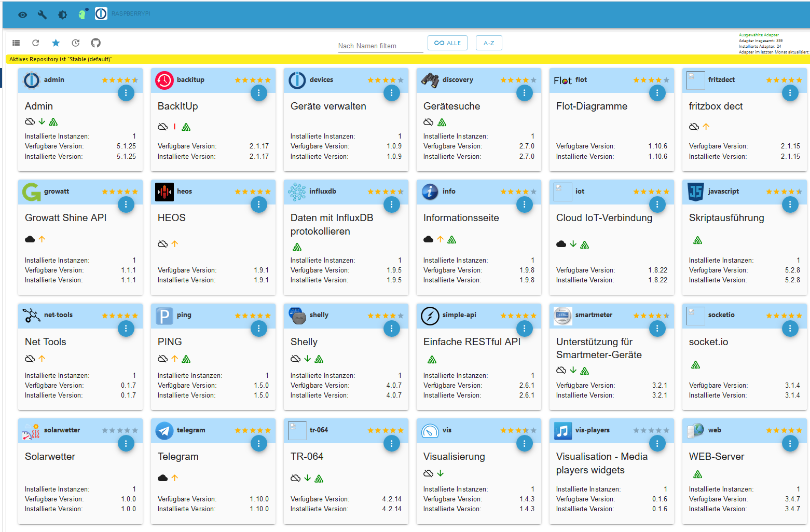810x532 pixels.
Task: Click the eye icon in the top bar
Action: [x=23, y=15]
